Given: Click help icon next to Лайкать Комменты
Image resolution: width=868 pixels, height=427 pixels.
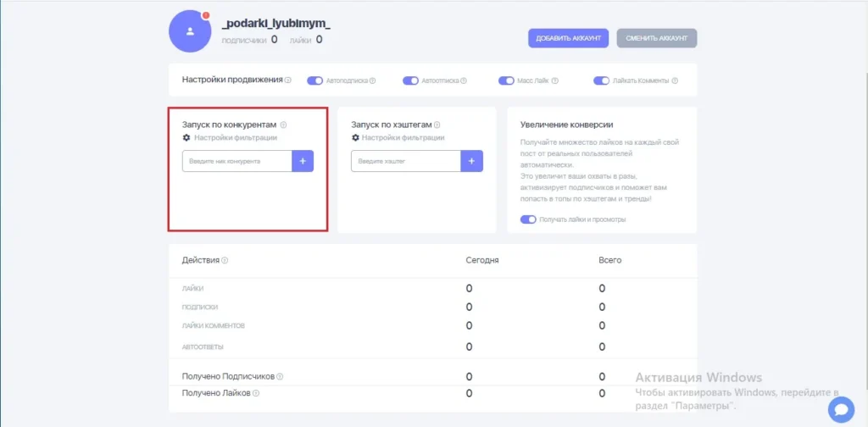Looking at the screenshot, I should click(674, 80).
